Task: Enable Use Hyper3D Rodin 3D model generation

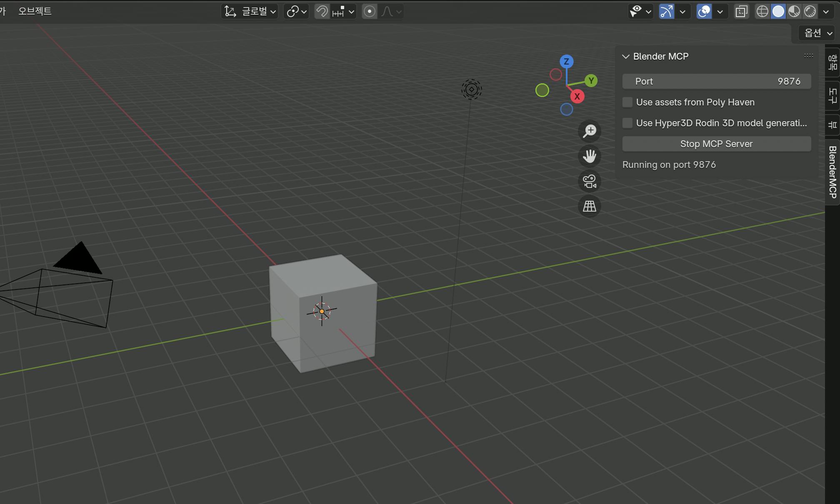Action: coord(627,123)
